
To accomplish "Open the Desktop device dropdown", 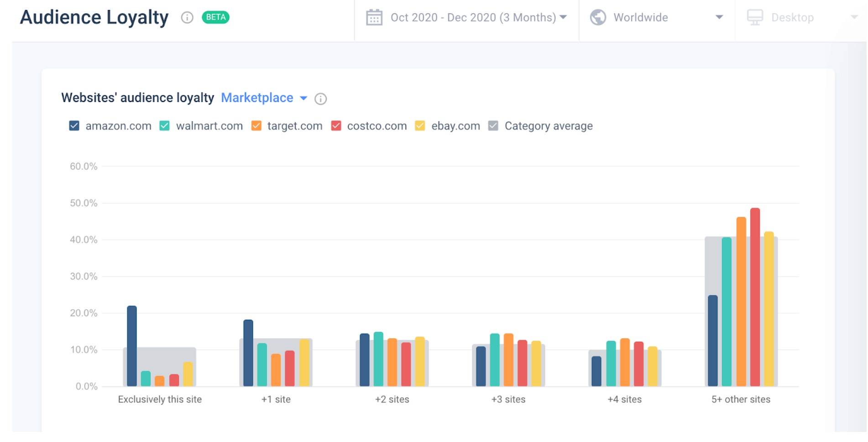I will tap(854, 17).
